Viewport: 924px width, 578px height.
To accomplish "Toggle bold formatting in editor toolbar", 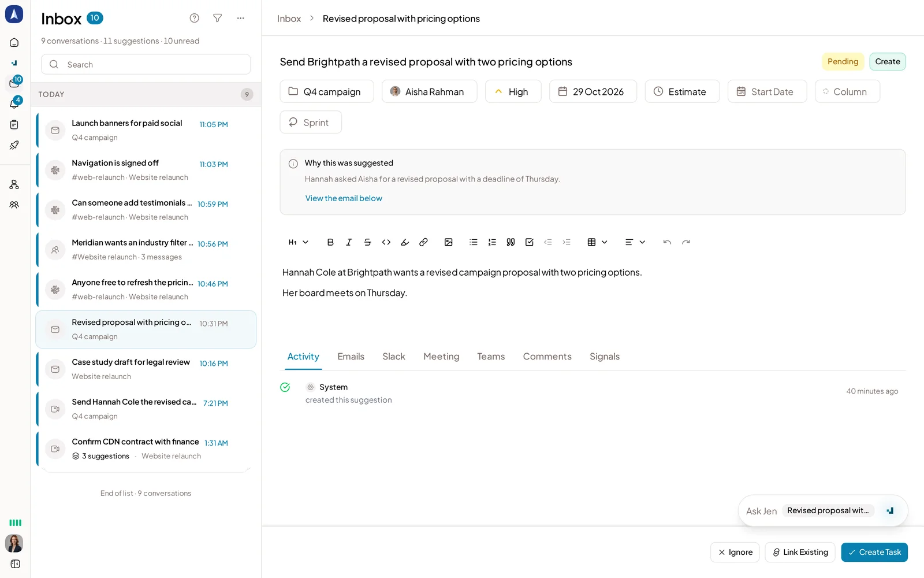I will pos(330,242).
